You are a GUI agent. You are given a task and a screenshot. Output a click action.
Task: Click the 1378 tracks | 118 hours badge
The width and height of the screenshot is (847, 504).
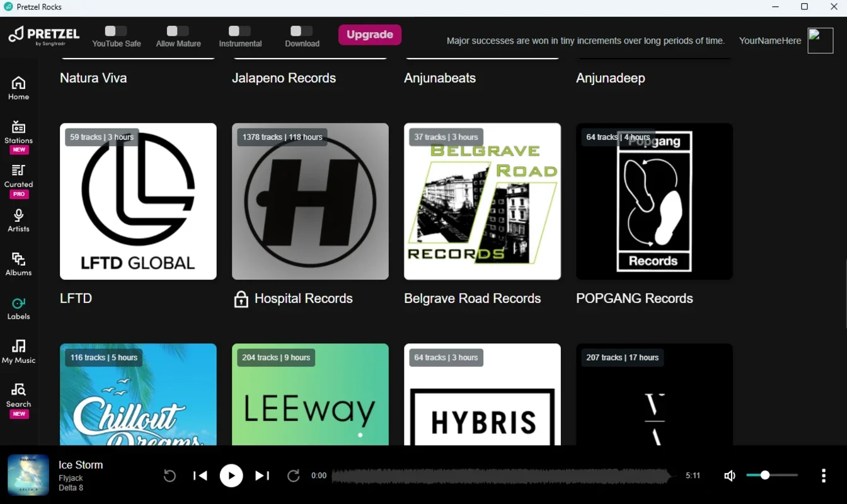tap(282, 137)
